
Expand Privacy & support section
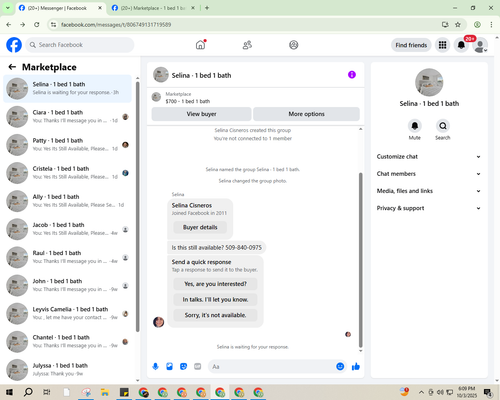[429, 208]
